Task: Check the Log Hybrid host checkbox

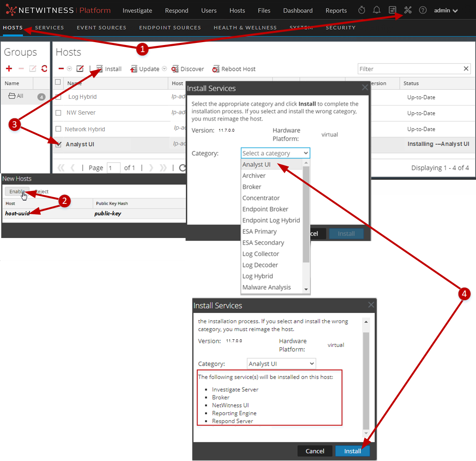Action: click(58, 97)
